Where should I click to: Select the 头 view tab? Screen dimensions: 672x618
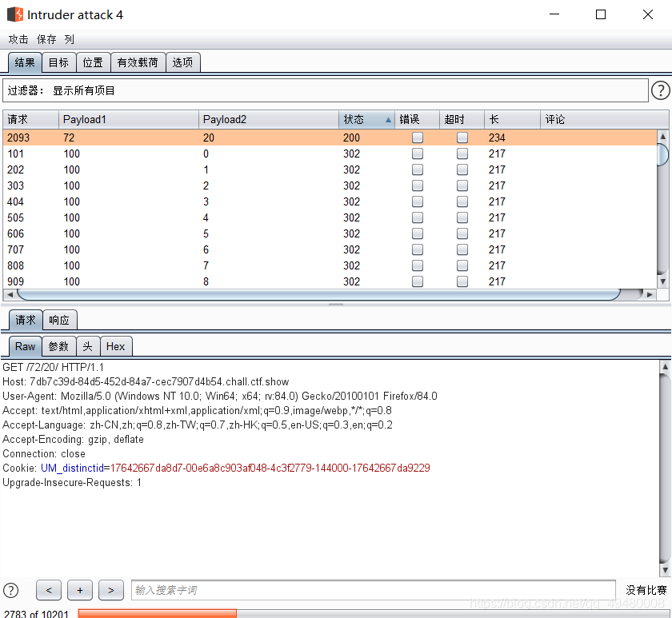(88, 346)
